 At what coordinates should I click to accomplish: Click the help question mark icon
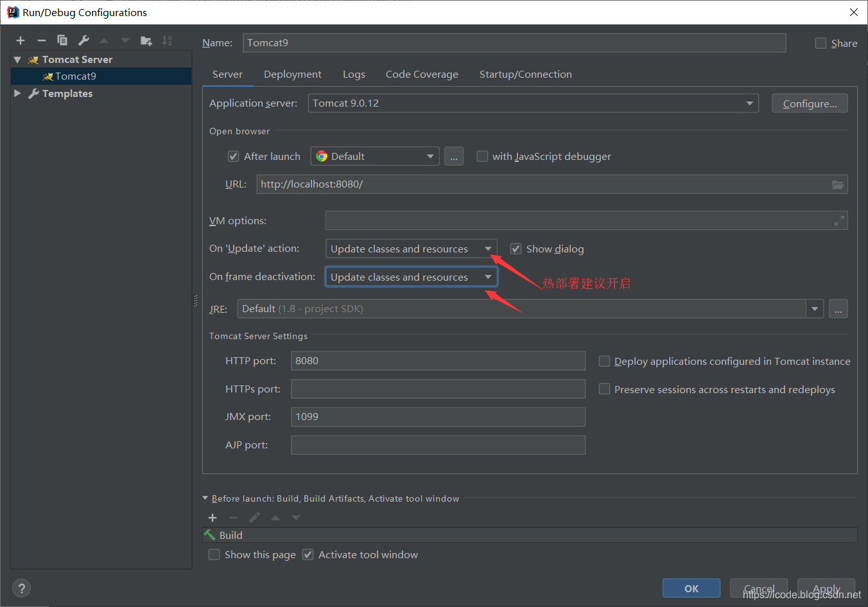point(21,588)
